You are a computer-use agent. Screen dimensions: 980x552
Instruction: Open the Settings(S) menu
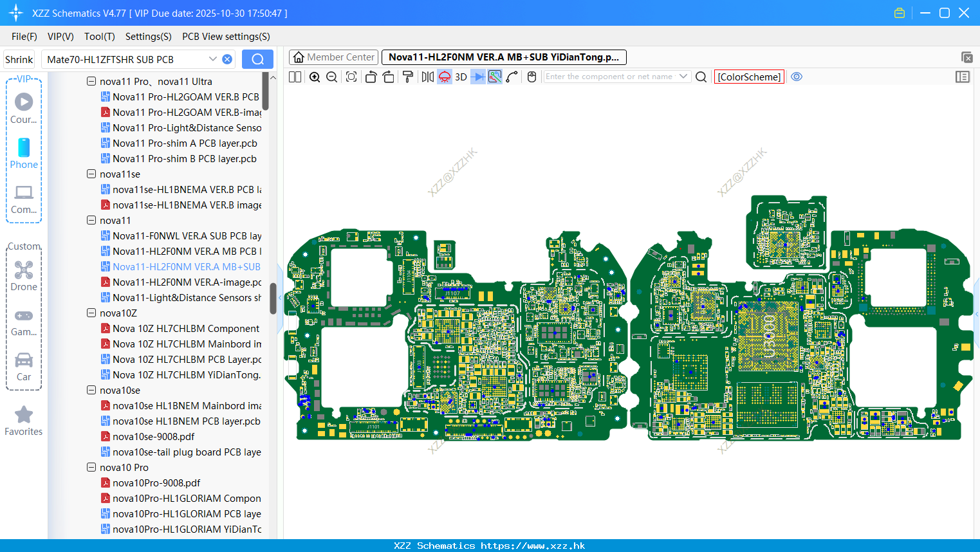149,37
